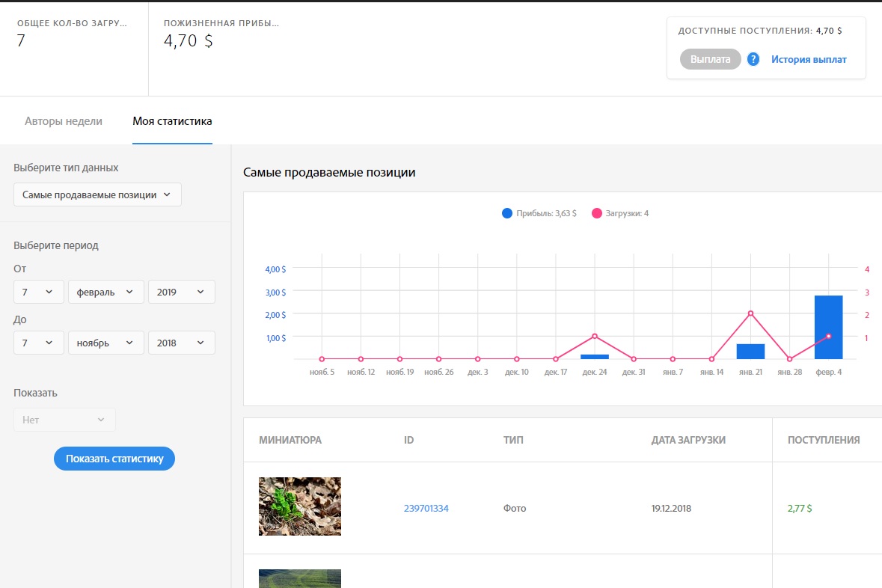Open the 2019 year dropdown
882x588 pixels.
[181, 292]
